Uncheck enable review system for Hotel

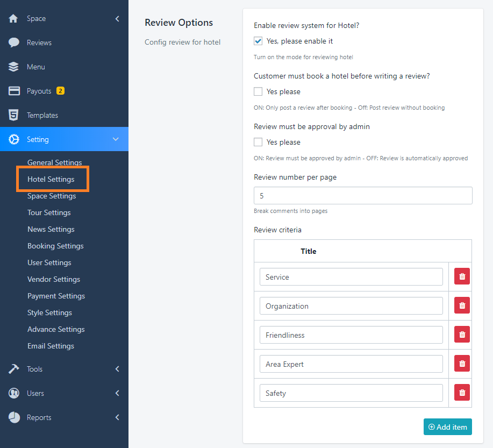(258, 41)
